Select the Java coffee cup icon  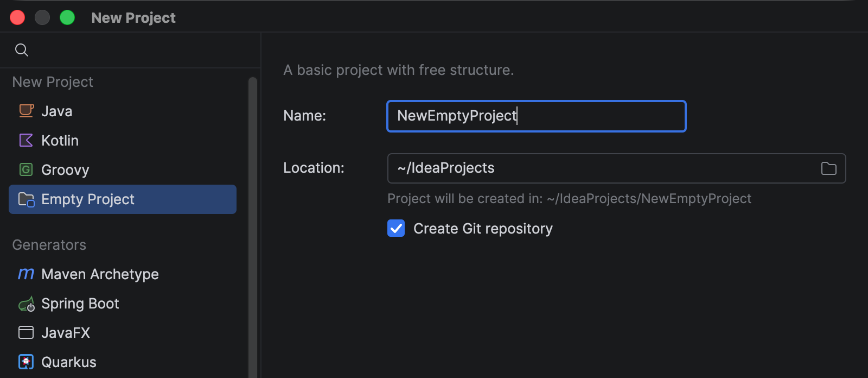point(26,111)
